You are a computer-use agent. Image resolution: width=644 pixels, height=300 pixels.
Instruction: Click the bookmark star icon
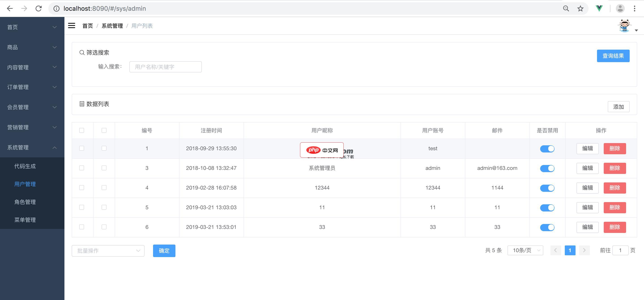pos(580,8)
